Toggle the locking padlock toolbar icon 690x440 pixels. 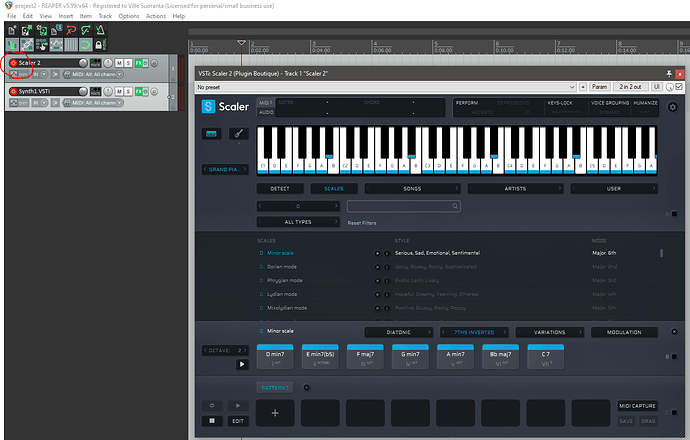[x=99, y=44]
